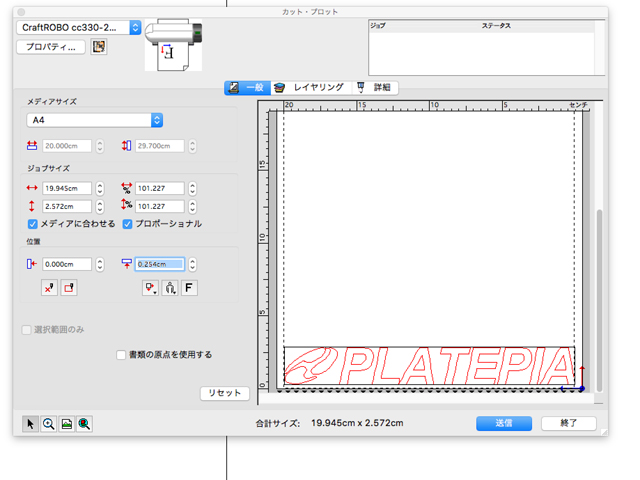
Task: Select the arrow pointer tool
Action: point(30,424)
